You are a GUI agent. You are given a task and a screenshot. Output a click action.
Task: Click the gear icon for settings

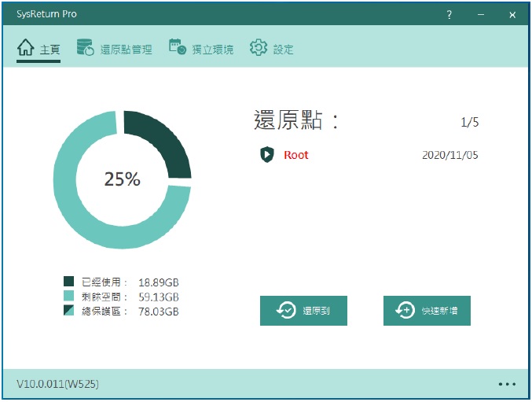point(259,47)
